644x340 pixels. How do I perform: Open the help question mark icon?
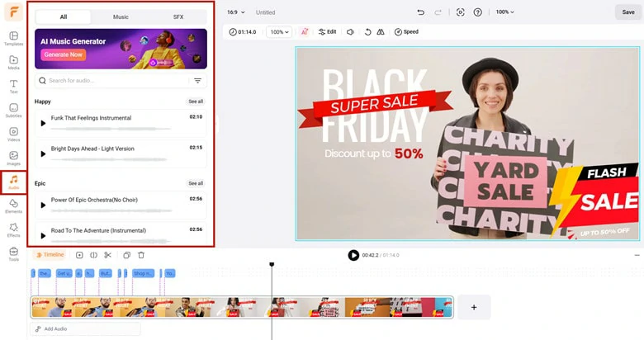(x=478, y=12)
